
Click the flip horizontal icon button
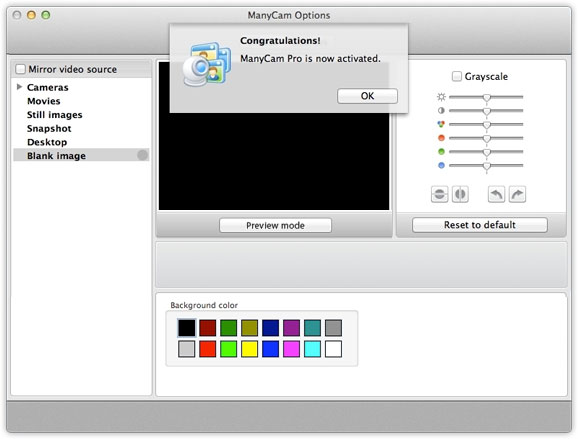tap(460, 194)
